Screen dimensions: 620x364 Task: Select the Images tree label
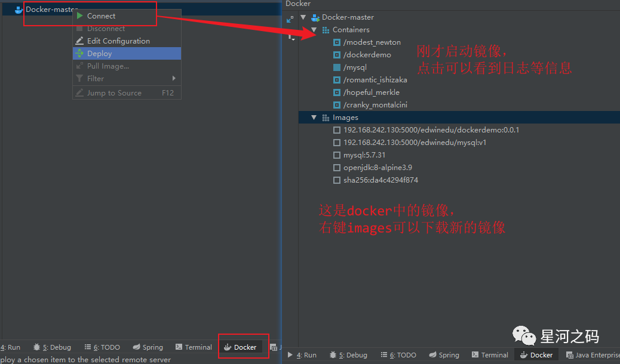(x=345, y=118)
